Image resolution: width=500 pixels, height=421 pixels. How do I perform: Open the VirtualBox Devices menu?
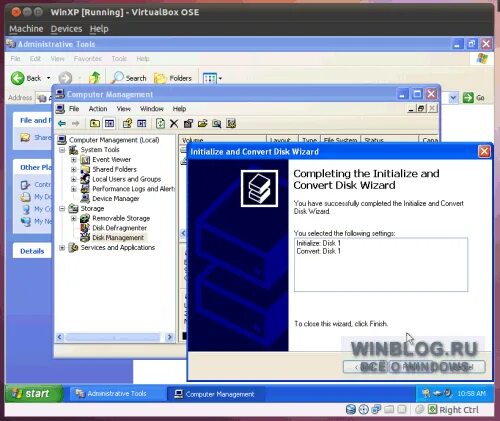[66, 29]
